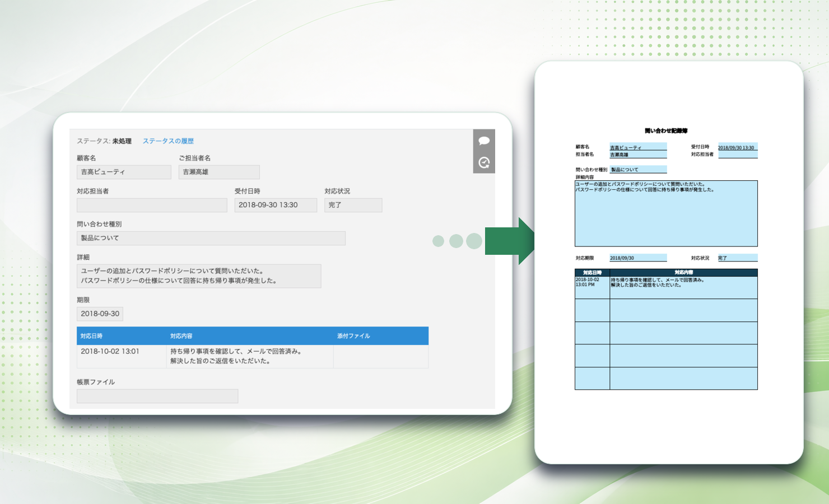Viewport: 829px width, 504px height.
Task: Click report 担当者名 value 吉瀬高雄
Action: (x=638, y=155)
